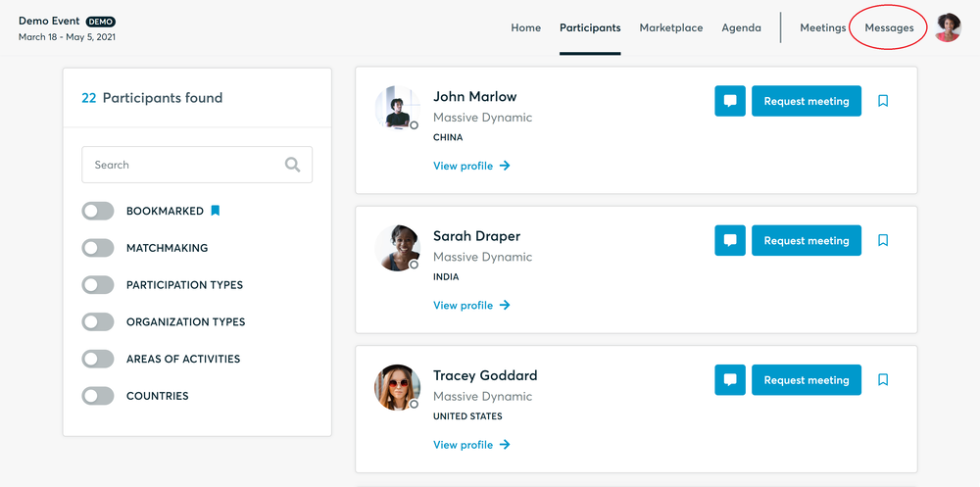This screenshot has height=487, width=980.
Task: Go to the Marketplace tab
Action: click(x=671, y=28)
